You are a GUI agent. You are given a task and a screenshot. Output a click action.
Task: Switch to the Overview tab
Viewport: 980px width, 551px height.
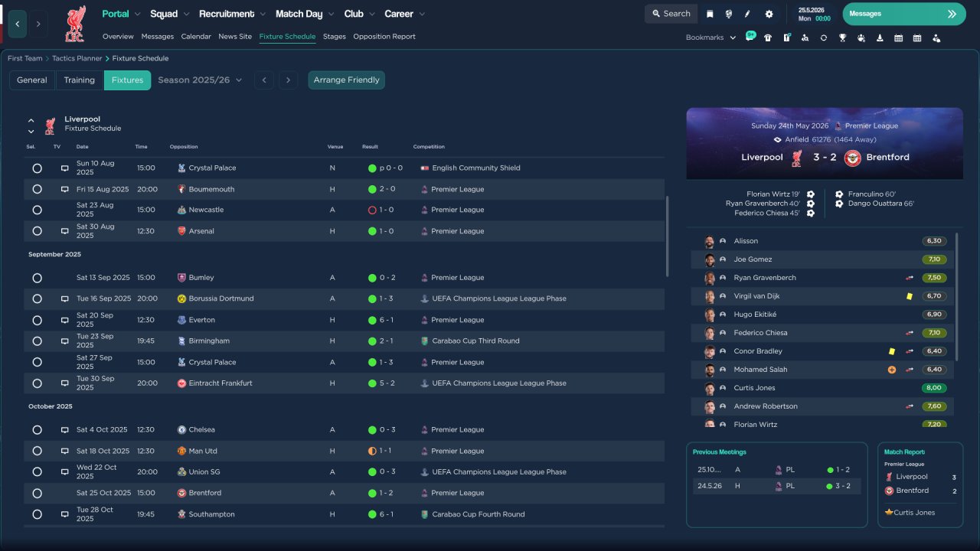pos(118,37)
